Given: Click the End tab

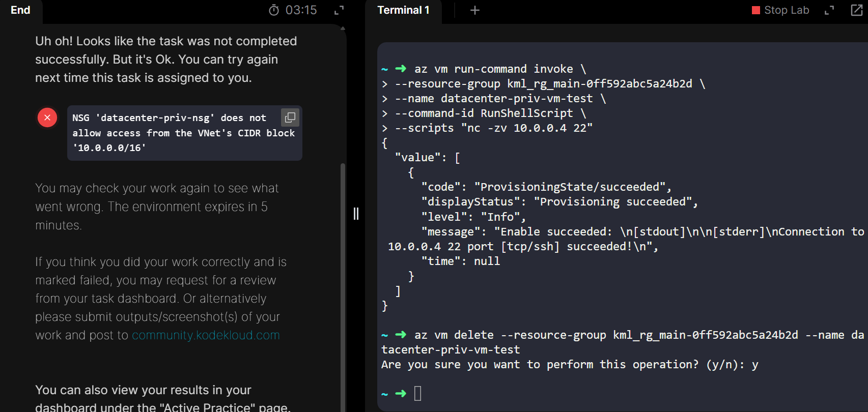Looking at the screenshot, I should [20, 10].
